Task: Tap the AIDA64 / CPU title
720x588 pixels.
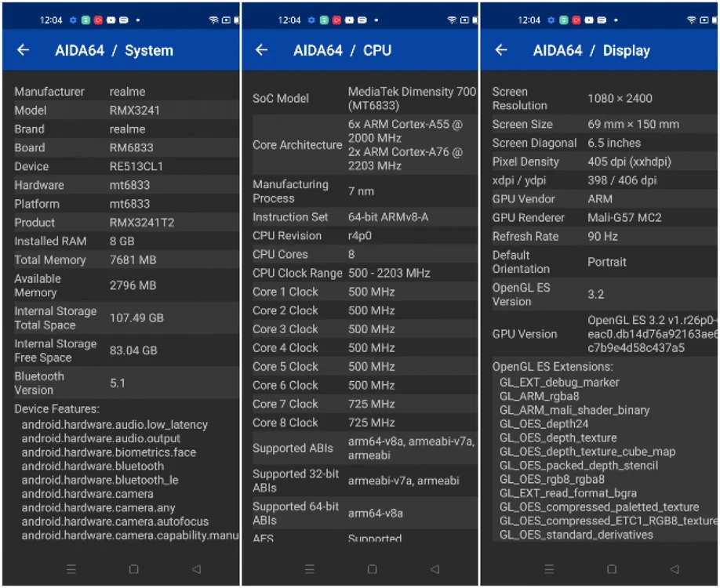Action: [x=342, y=50]
